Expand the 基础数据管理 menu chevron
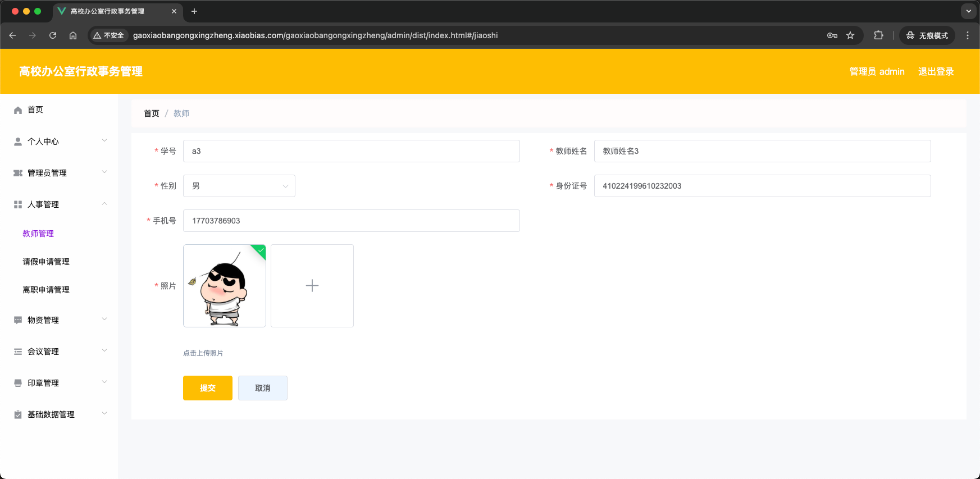This screenshot has height=479, width=980. coord(104,413)
